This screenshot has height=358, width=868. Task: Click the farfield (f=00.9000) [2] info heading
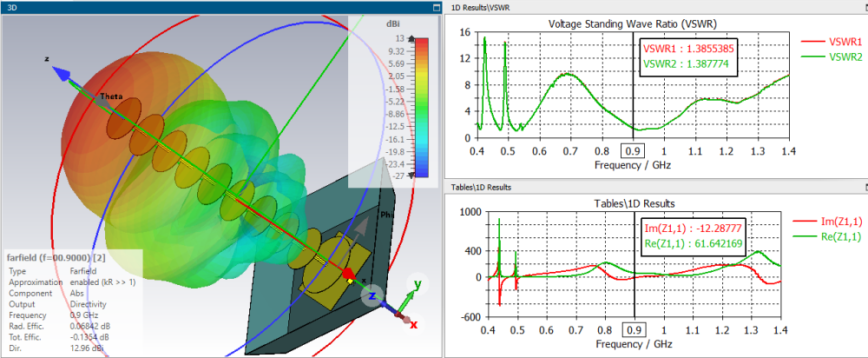(x=54, y=258)
